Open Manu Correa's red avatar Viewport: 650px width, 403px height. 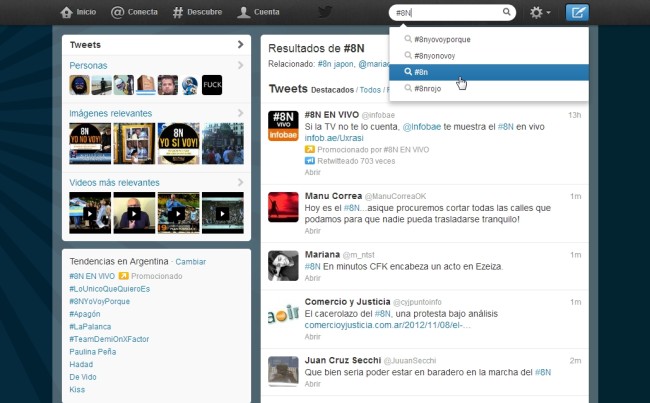[283, 207]
